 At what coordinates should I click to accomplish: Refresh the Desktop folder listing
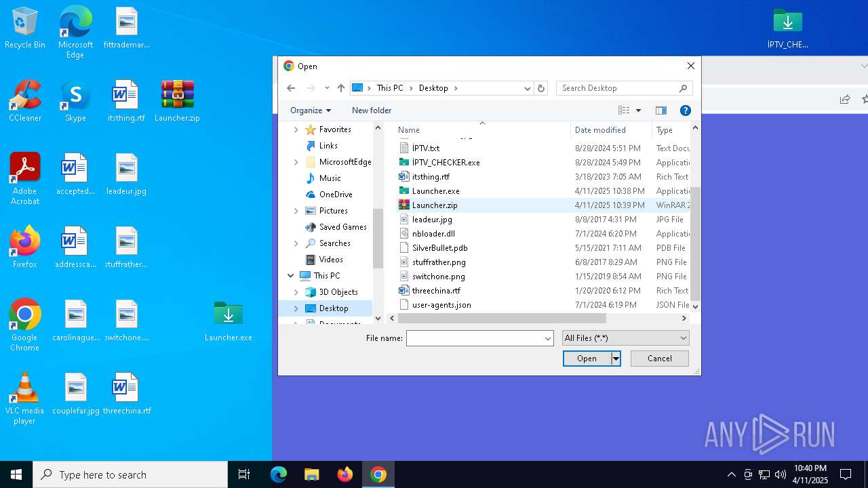(x=541, y=88)
